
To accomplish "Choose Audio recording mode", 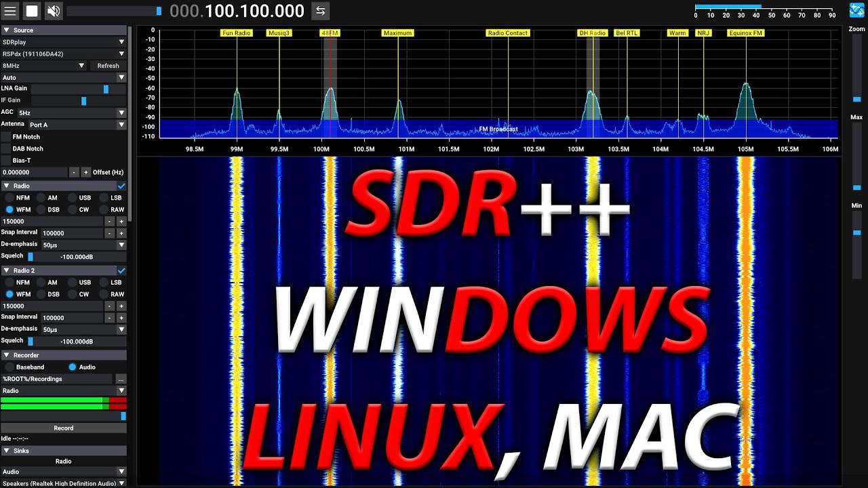I will [x=73, y=367].
